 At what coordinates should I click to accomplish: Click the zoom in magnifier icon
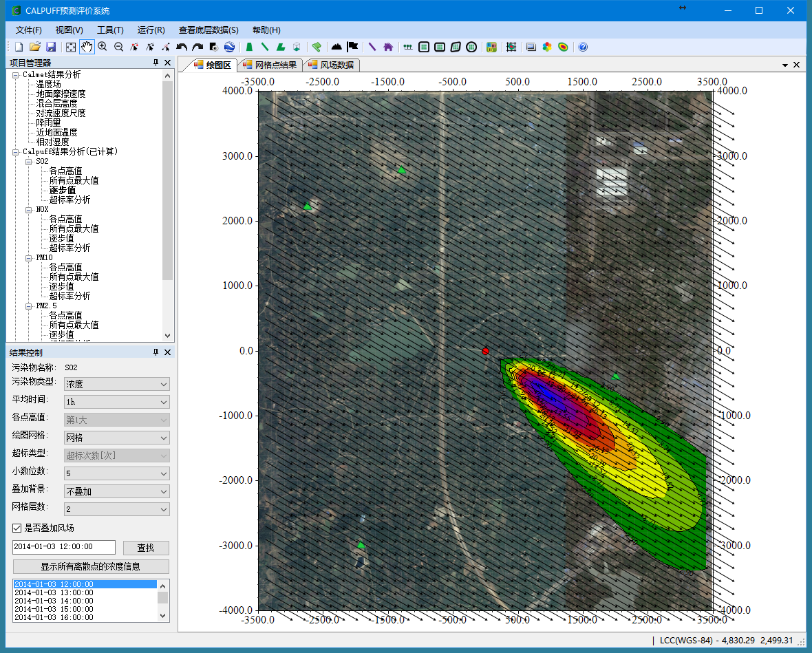coord(103,47)
